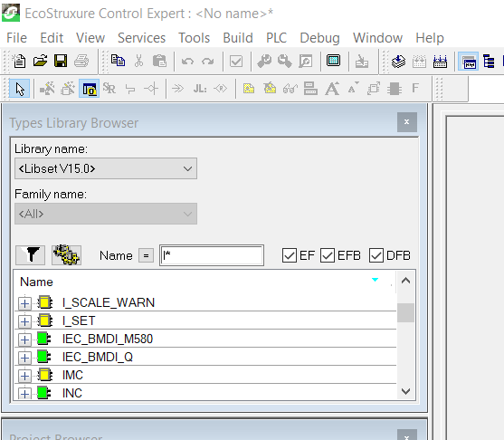Expand the IMC tree node
This screenshot has height=440, width=504.
pos(24,376)
